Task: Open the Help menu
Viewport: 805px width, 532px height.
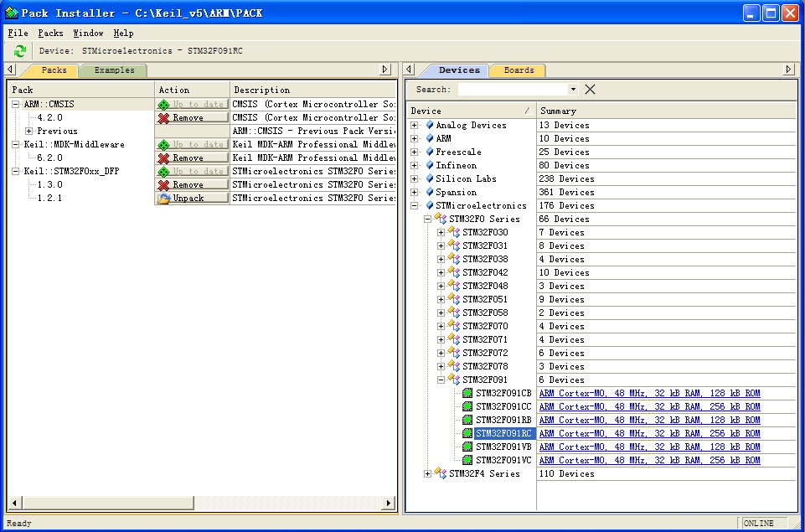Action: click(x=123, y=33)
